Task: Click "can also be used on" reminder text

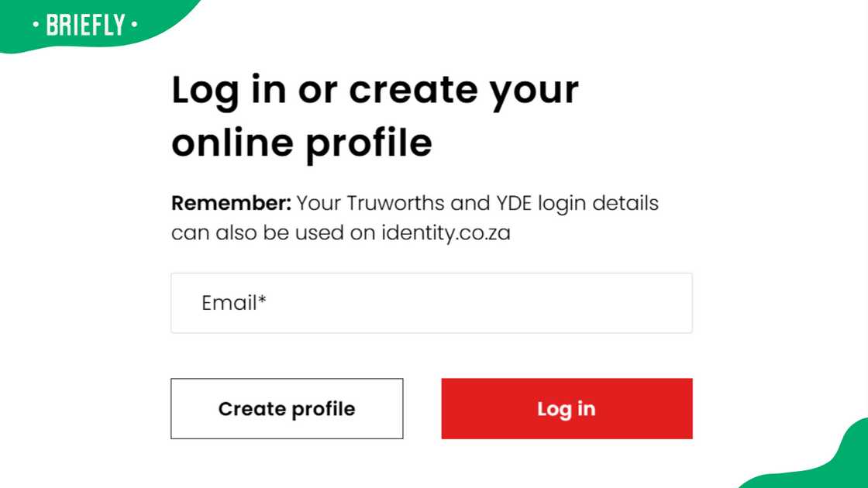Action: click(x=273, y=233)
